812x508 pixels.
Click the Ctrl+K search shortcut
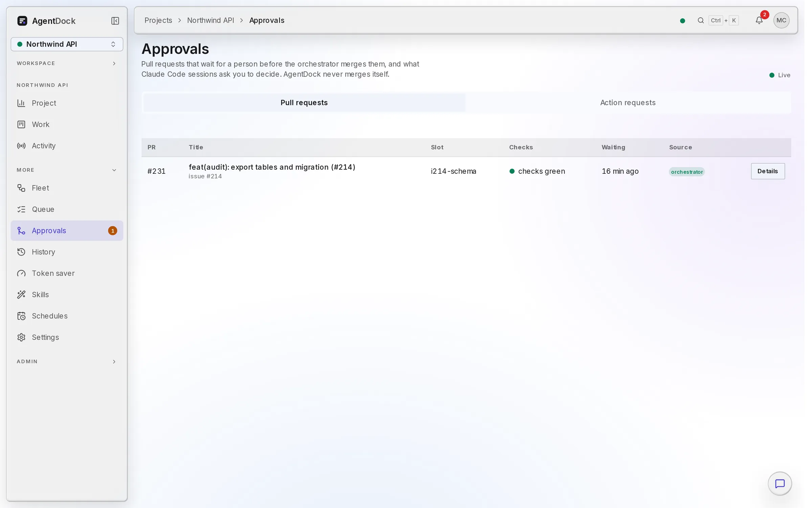click(x=724, y=20)
